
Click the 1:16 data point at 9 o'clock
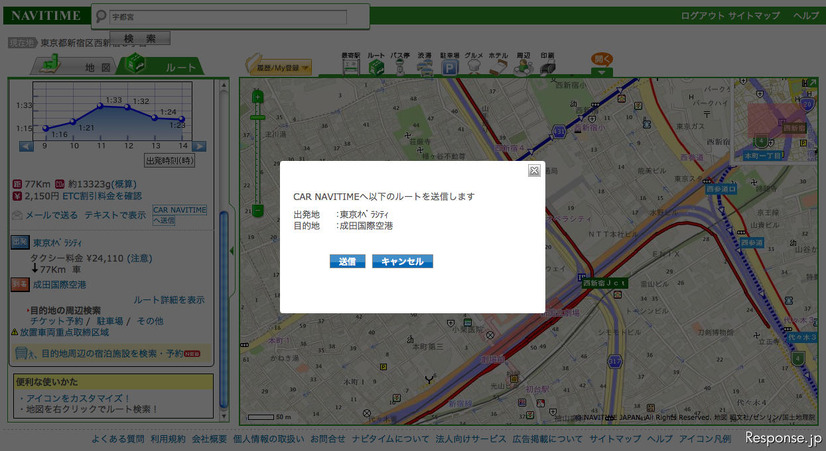tap(45, 128)
